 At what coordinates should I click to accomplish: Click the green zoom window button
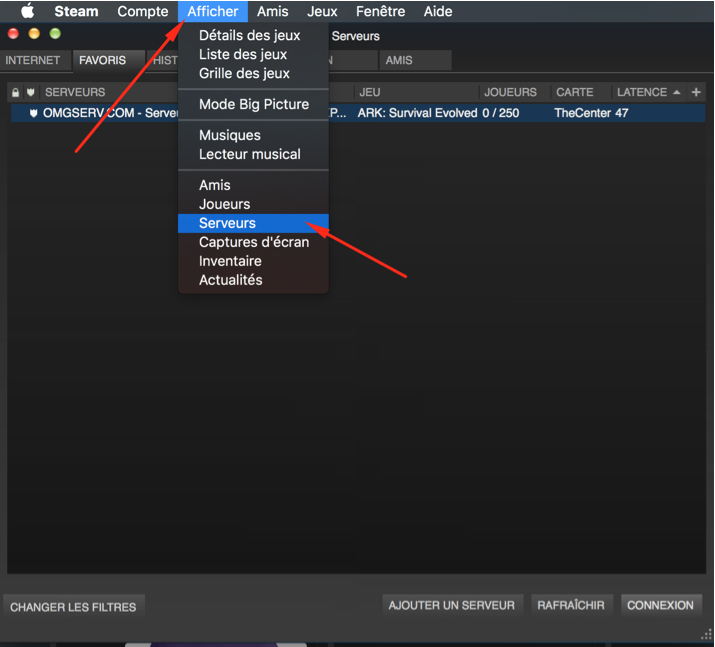55,34
